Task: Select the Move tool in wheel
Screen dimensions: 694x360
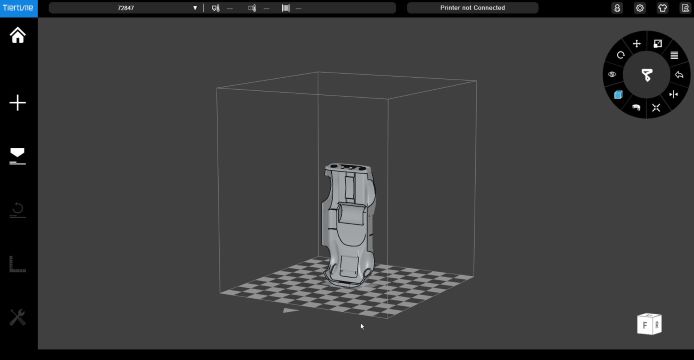Action: [636, 43]
